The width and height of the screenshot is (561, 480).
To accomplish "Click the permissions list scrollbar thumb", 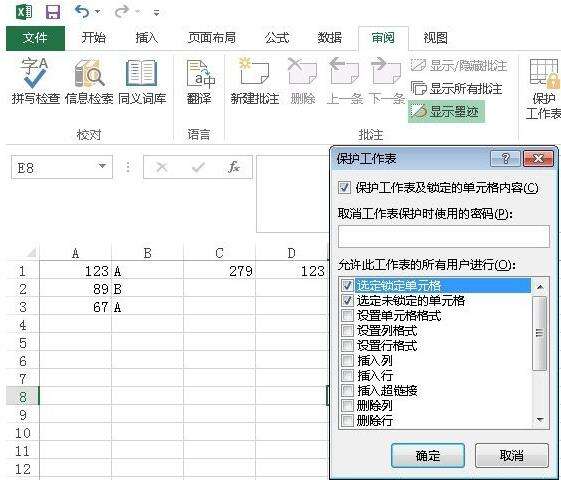I will point(540,333).
